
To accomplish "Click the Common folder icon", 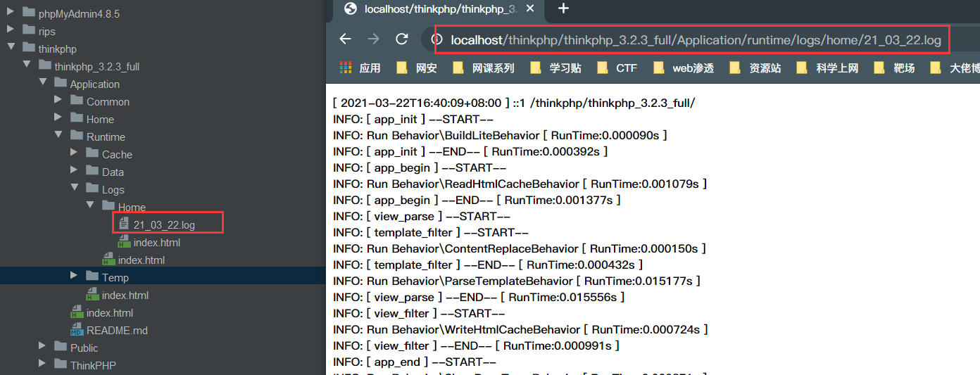I will coord(77,100).
